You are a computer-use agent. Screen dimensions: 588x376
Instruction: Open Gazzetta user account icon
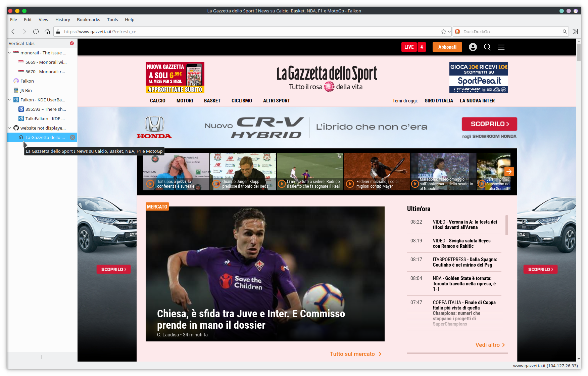coord(473,47)
